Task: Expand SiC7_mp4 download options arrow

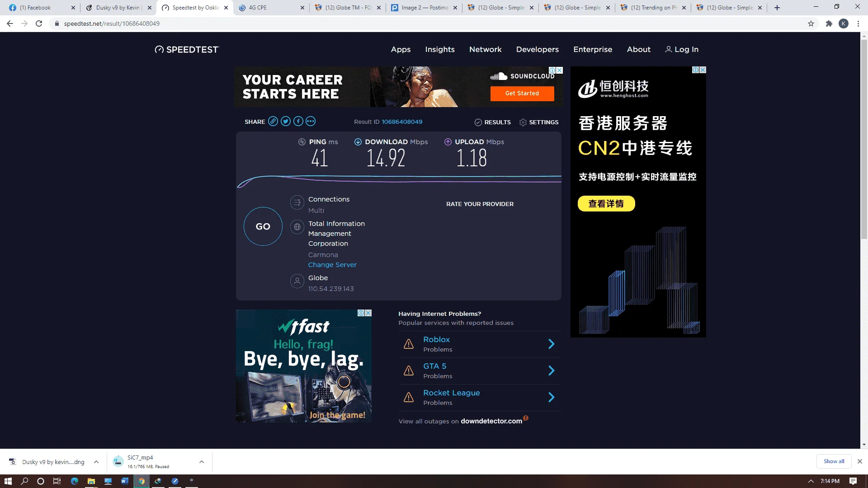Action: pos(202,462)
